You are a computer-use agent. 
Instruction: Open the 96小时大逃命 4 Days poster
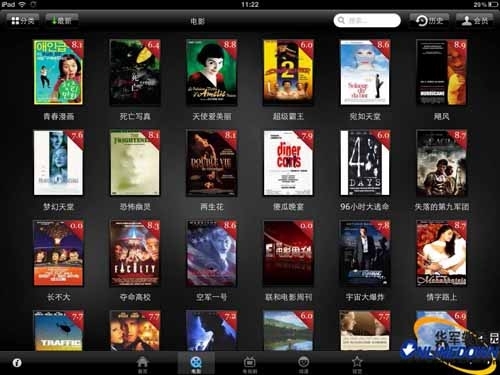tap(365, 163)
